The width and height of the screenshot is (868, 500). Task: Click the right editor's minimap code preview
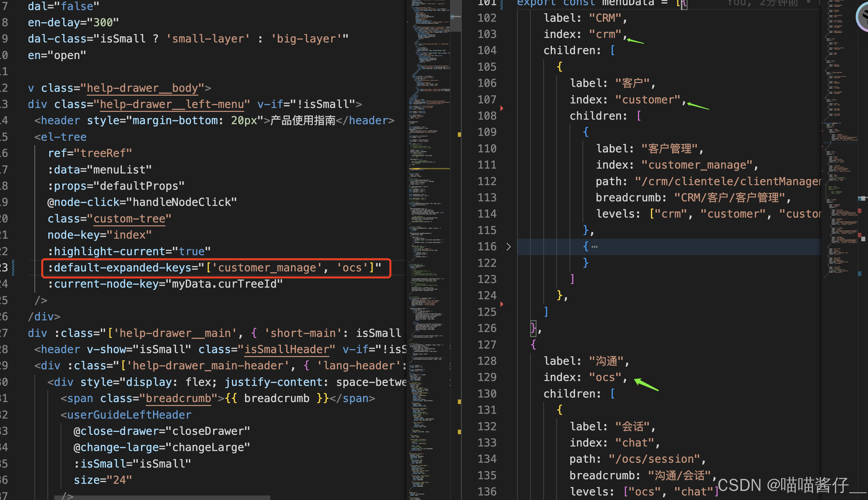click(x=839, y=137)
